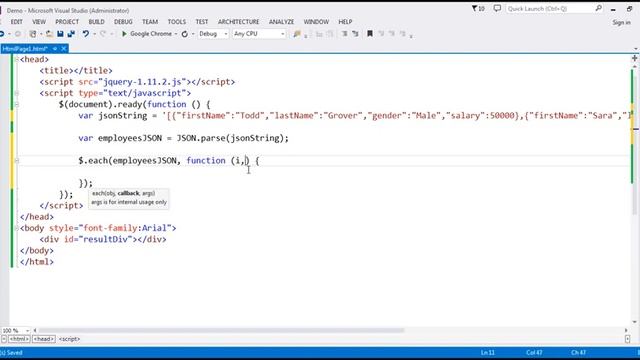Select the <script> breadcrumb element
Image resolution: width=640 pixels, height=360 pixels.
(69, 339)
